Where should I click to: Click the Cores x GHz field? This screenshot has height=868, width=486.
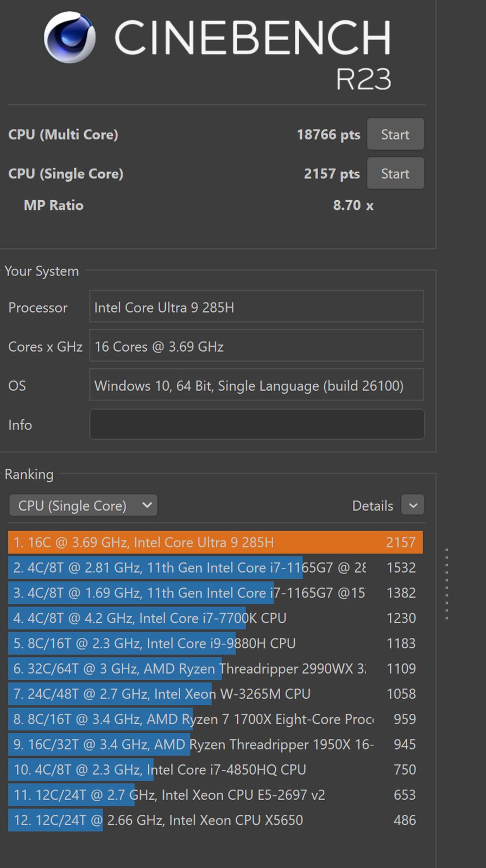pos(256,346)
